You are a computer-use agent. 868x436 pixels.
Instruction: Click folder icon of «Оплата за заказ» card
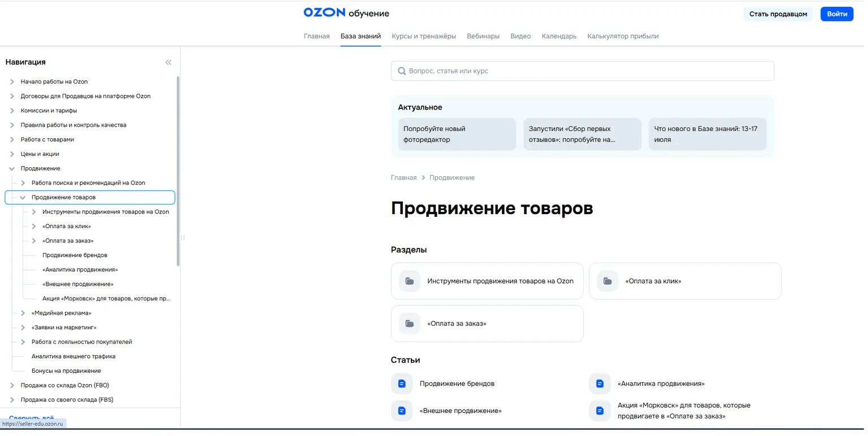tap(410, 324)
